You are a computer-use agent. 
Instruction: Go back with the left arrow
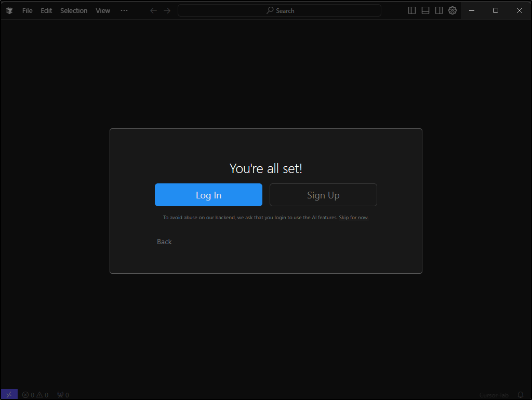tap(153, 10)
